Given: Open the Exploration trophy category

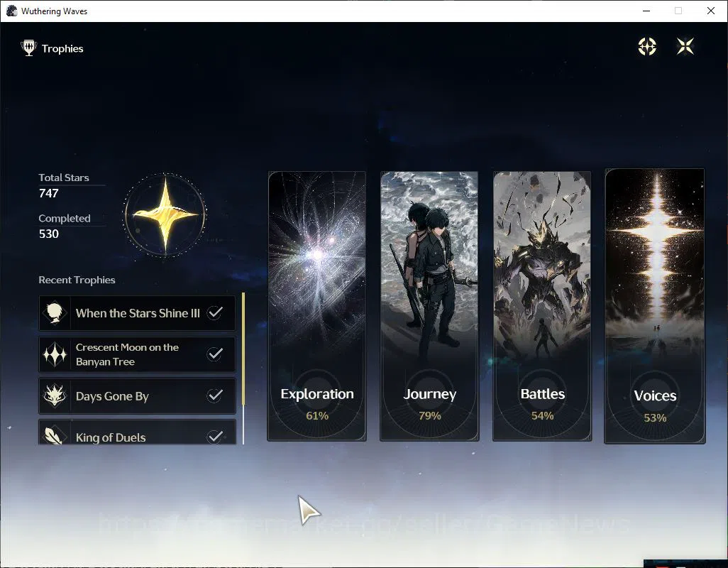Looking at the screenshot, I should point(316,306).
